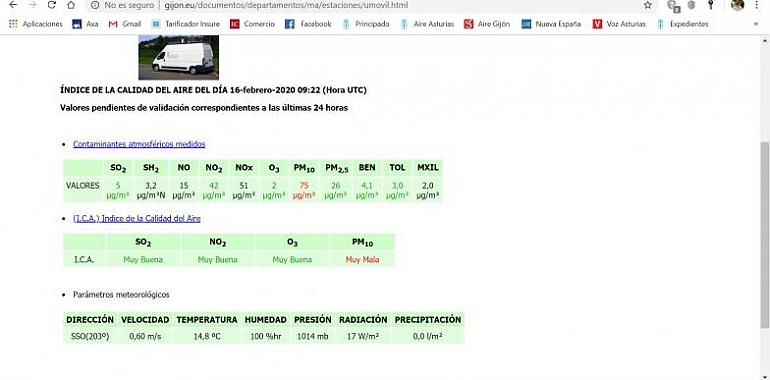Open the Facebook bookmark
The height and width of the screenshot is (380, 770).
308,24
